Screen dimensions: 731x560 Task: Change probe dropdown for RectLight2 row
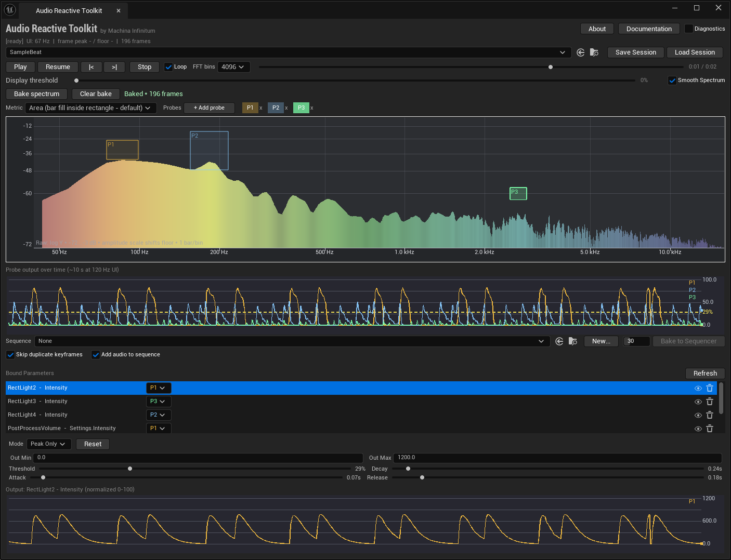point(158,388)
